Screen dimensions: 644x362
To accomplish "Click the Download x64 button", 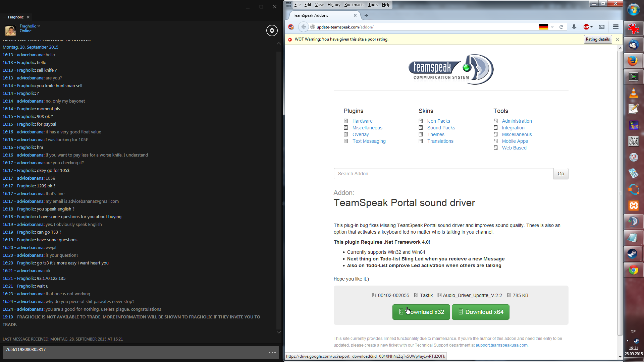I will 480,312.
